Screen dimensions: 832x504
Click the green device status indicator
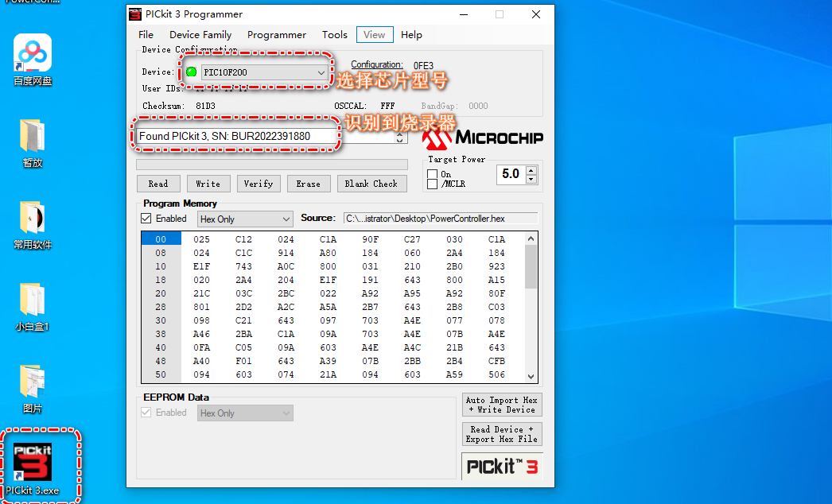(x=191, y=72)
